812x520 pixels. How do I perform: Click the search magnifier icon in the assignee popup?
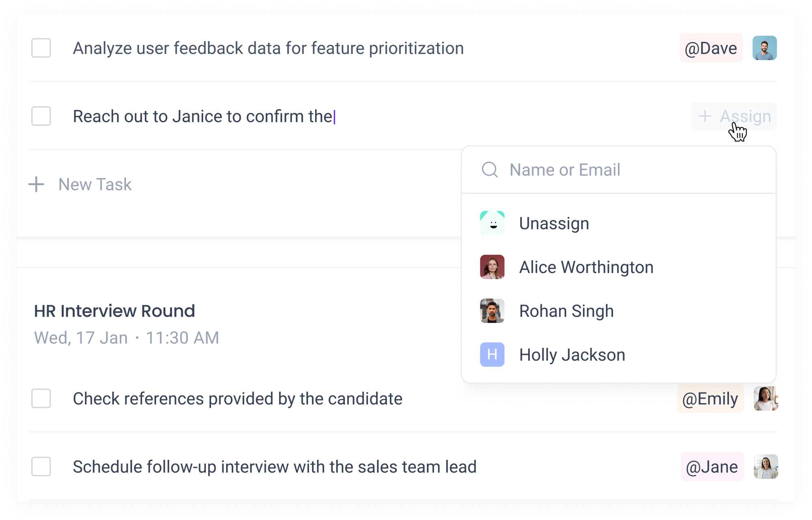[x=490, y=169]
